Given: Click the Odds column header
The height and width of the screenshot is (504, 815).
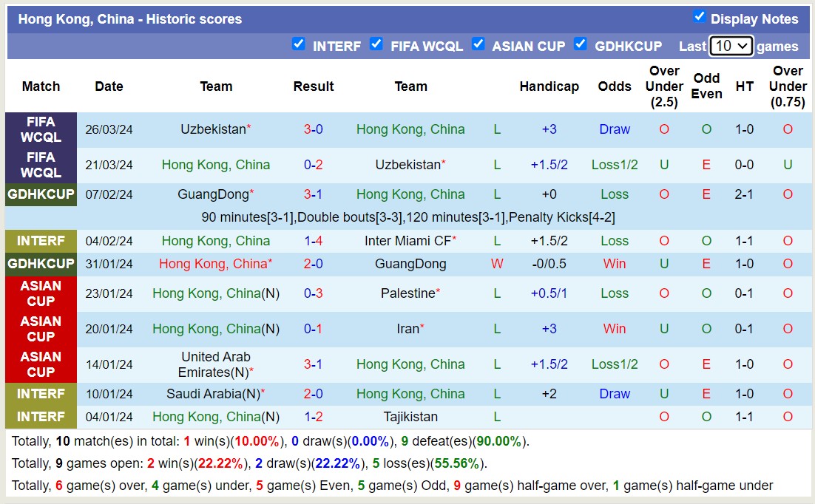Looking at the screenshot, I should click(x=615, y=86).
